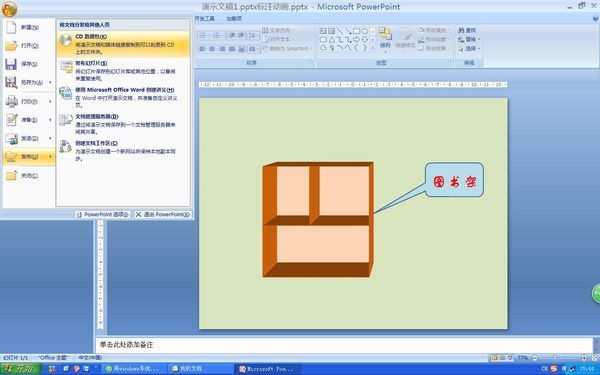Click the align text right icon
The image size is (600, 375).
point(222,49)
